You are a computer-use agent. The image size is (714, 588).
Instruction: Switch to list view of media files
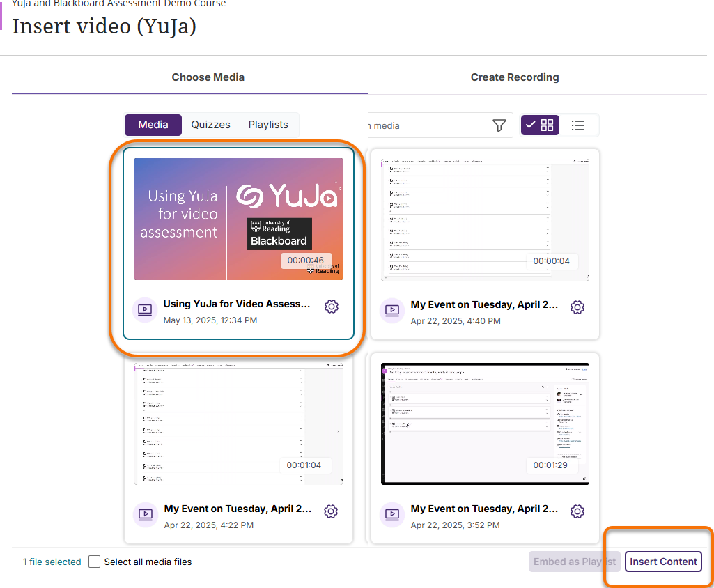[580, 125]
